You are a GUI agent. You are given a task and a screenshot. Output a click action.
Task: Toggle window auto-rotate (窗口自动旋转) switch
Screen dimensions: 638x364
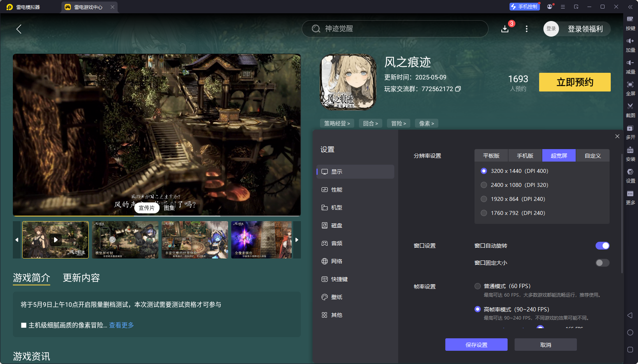(602, 246)
